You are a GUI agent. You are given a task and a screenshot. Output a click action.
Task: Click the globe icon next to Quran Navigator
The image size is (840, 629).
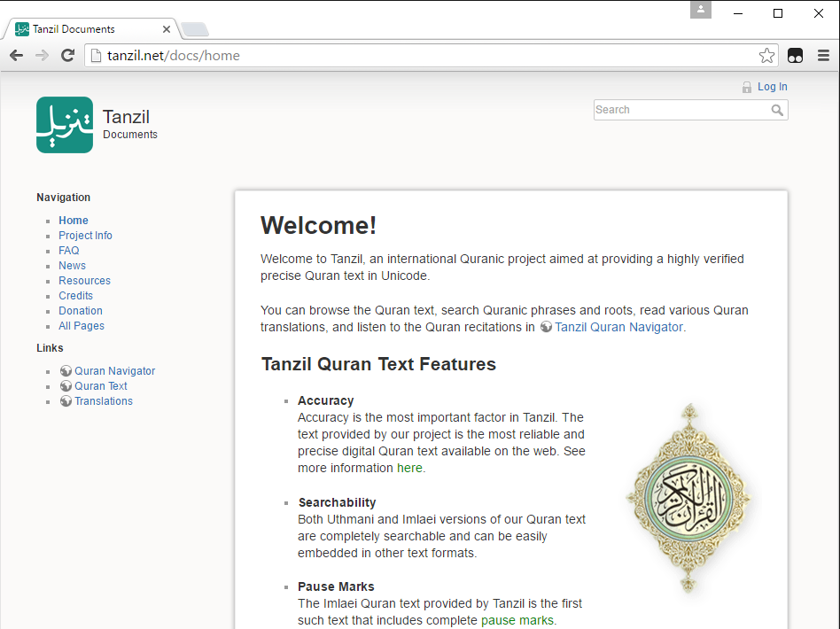[66, 371]
